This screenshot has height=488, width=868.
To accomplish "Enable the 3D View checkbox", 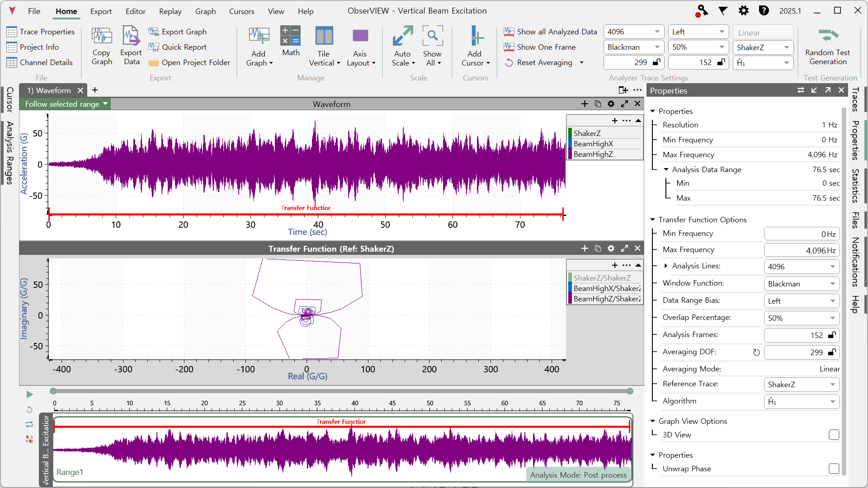I will (x=834, y=435).
